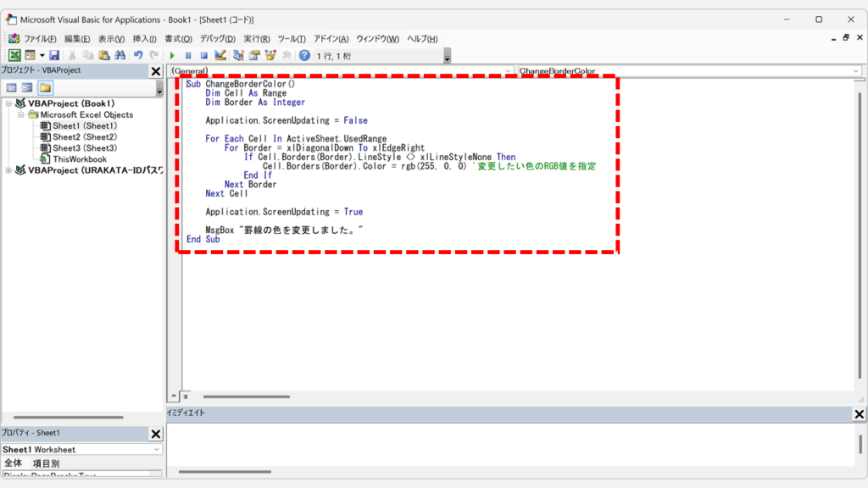The height and width of the screenshot is (488, 868).
Task: Open the Project Explorer toolbar icon
Action: click(238, 55)
